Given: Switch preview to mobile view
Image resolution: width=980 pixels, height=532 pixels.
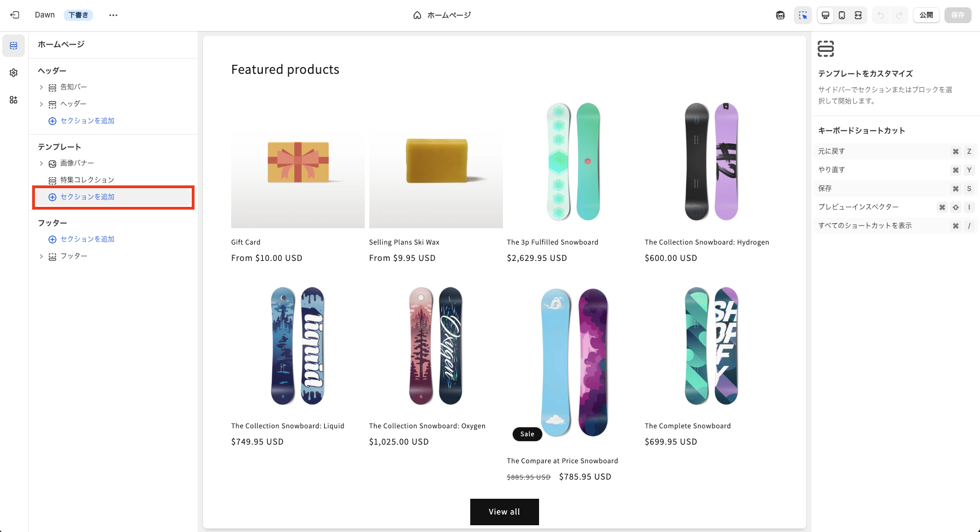Looking at the screenshot, I should click(x=842, y=15).
